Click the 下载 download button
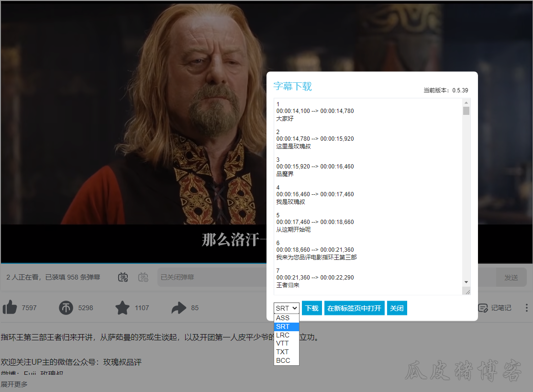The width and height of the screenshot is (533, 392). coord(311,308)
